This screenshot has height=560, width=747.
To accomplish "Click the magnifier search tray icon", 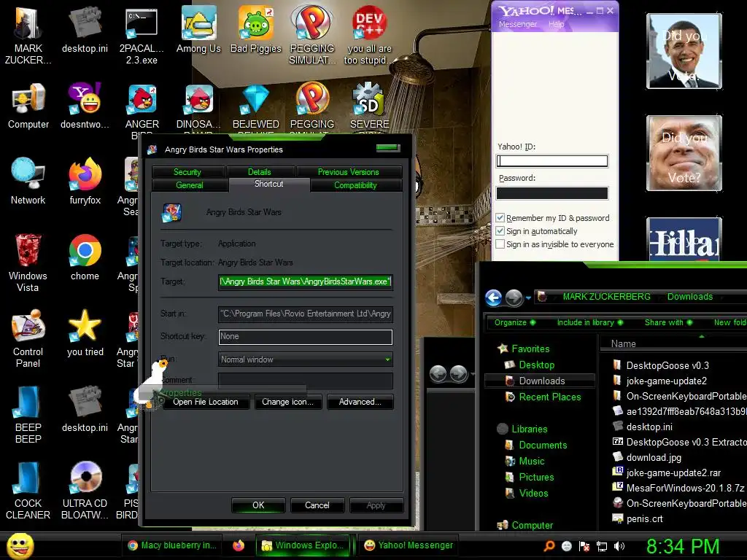I will [x=549, y=546].
